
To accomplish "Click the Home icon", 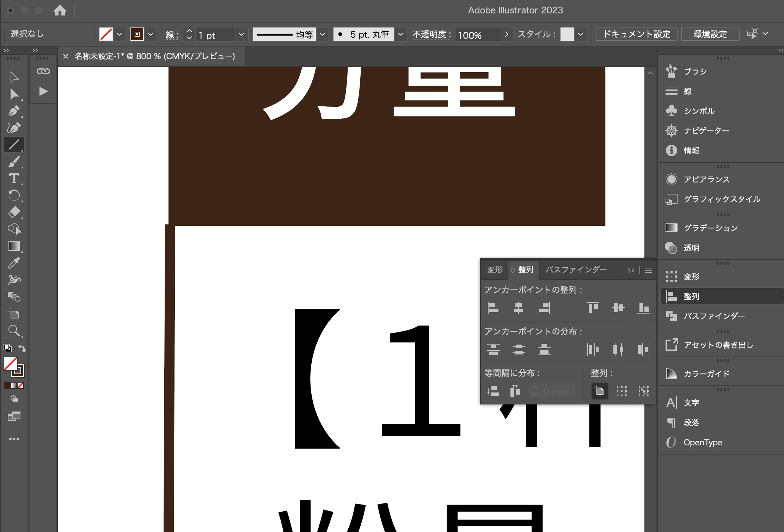I will pos(60,10).
